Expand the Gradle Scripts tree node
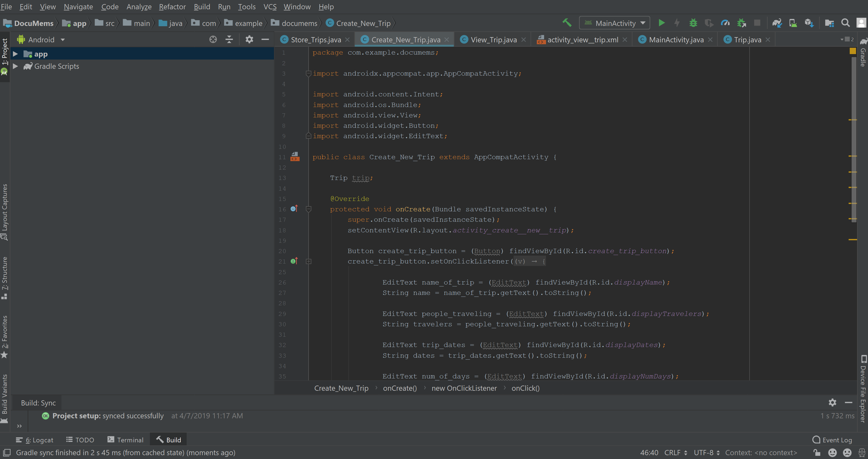This screenshot has height=459, width=868. point(15,66)
